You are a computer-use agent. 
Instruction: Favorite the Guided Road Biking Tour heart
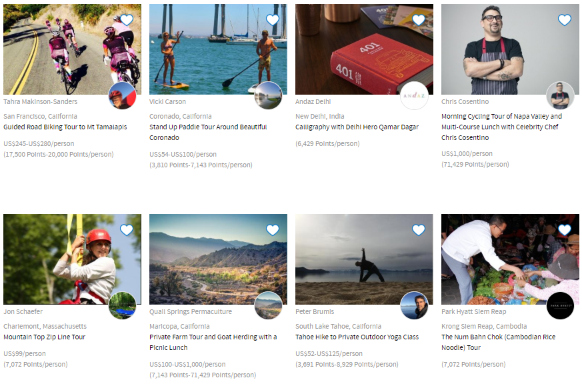coord(127,20)
